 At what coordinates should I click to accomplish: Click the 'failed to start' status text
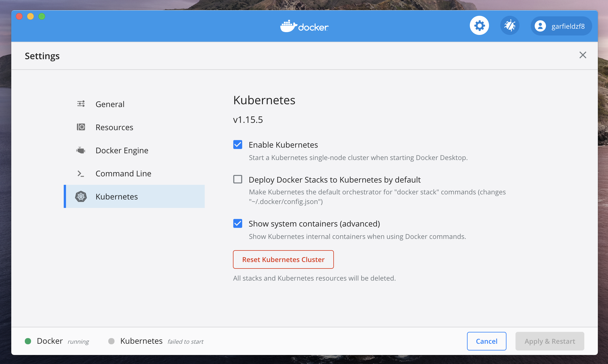point(185,342)
